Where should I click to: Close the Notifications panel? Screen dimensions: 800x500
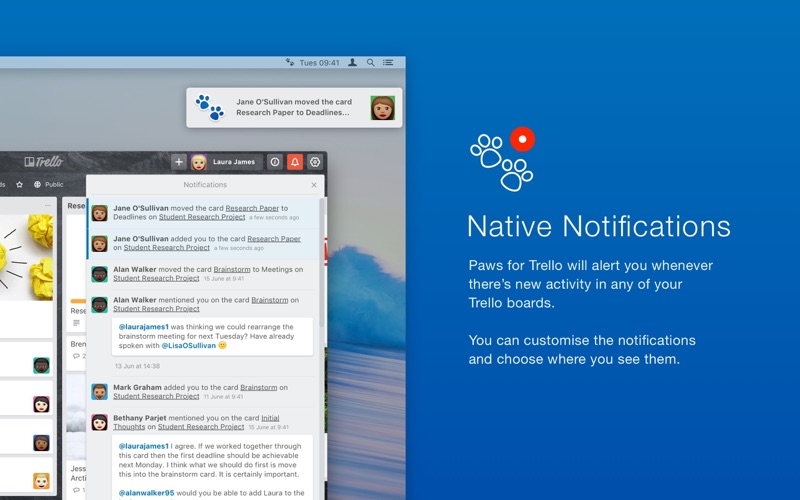click(x=314, y=185)
